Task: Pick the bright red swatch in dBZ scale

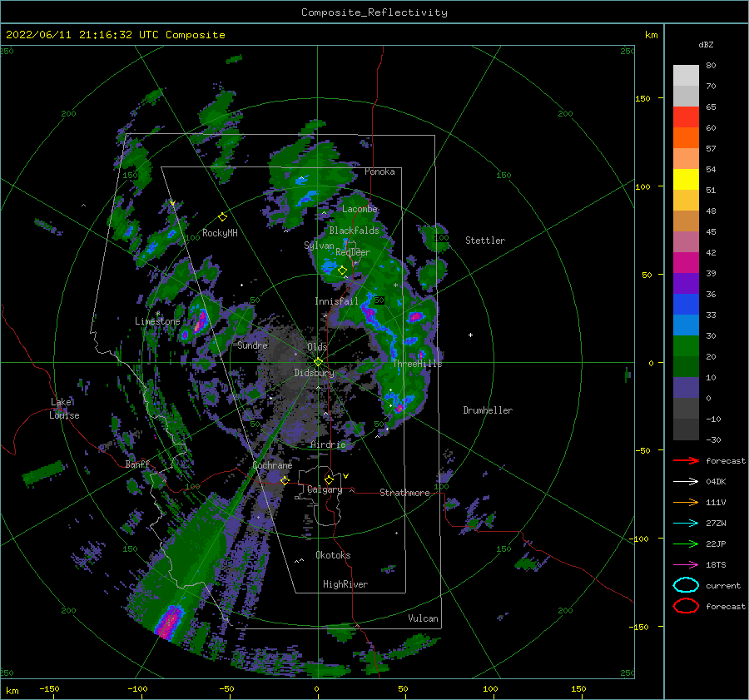Action: 686,117
